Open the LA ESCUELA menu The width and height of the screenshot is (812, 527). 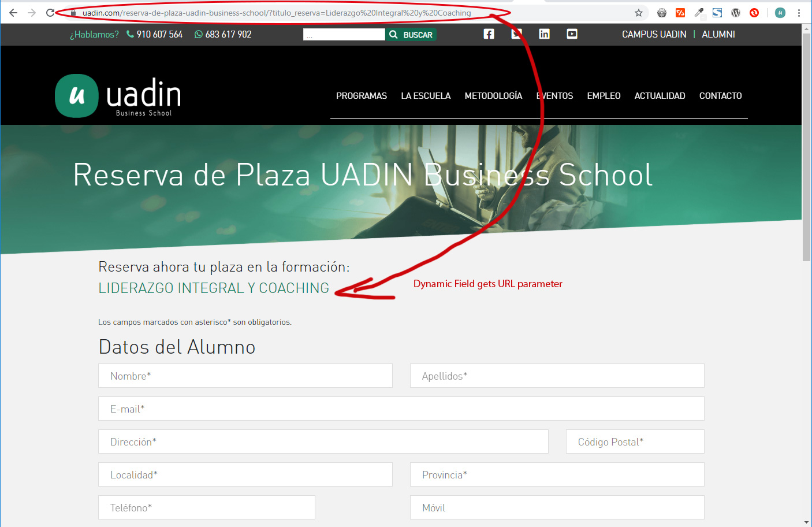(x=426, y=96)
